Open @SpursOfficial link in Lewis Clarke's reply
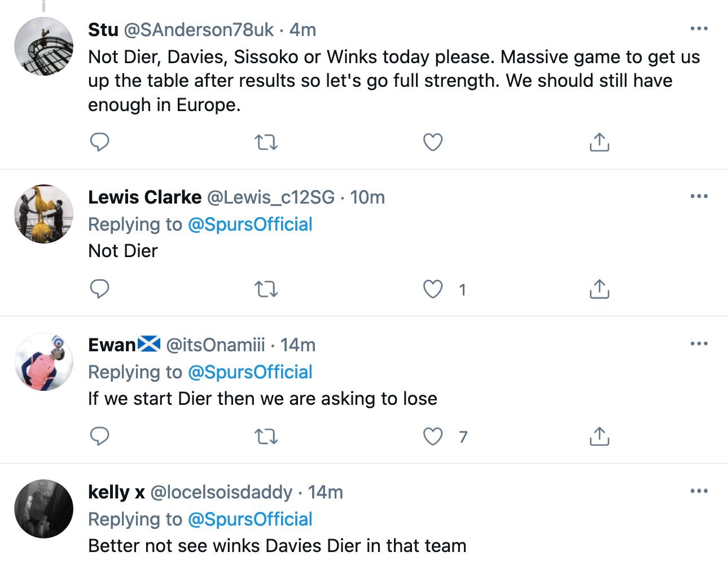728x565 pixels. click(x=250, y=224)
